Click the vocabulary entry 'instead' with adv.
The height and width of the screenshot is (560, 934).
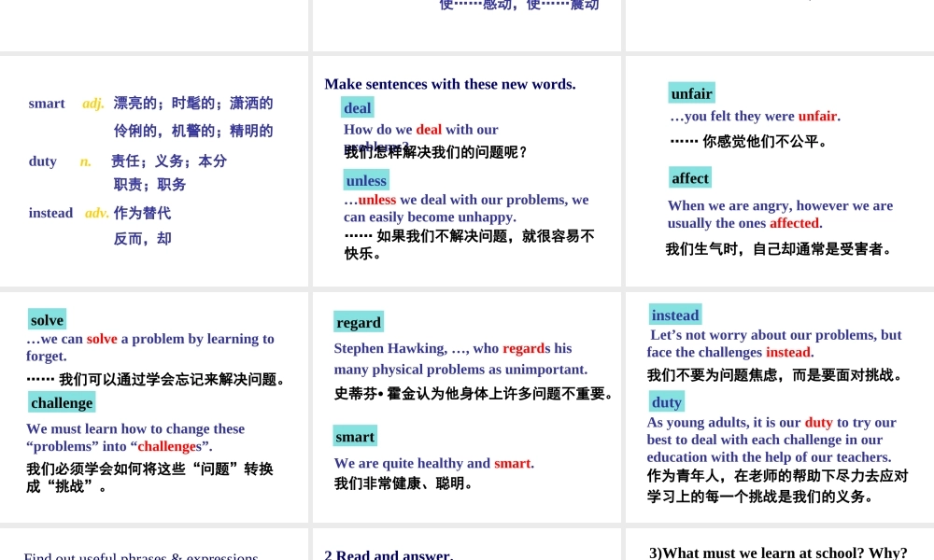click(x=50, y=213)
